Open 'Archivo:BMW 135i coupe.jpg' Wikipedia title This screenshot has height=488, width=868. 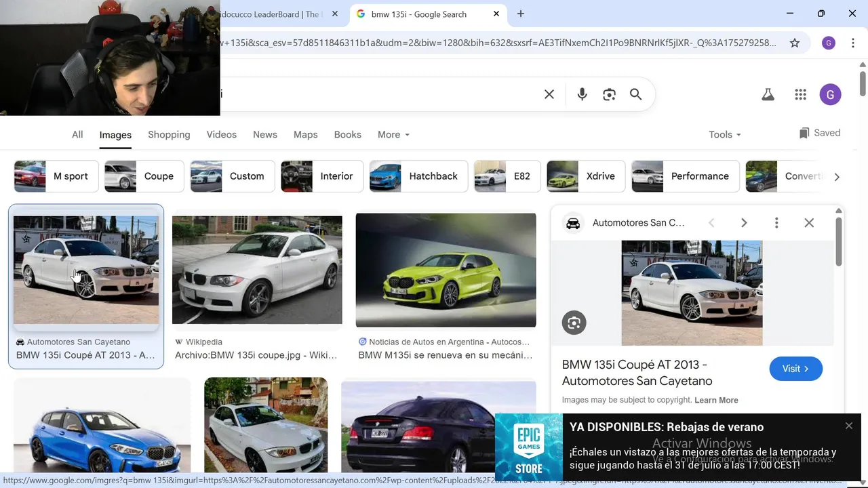pos(256,355)
